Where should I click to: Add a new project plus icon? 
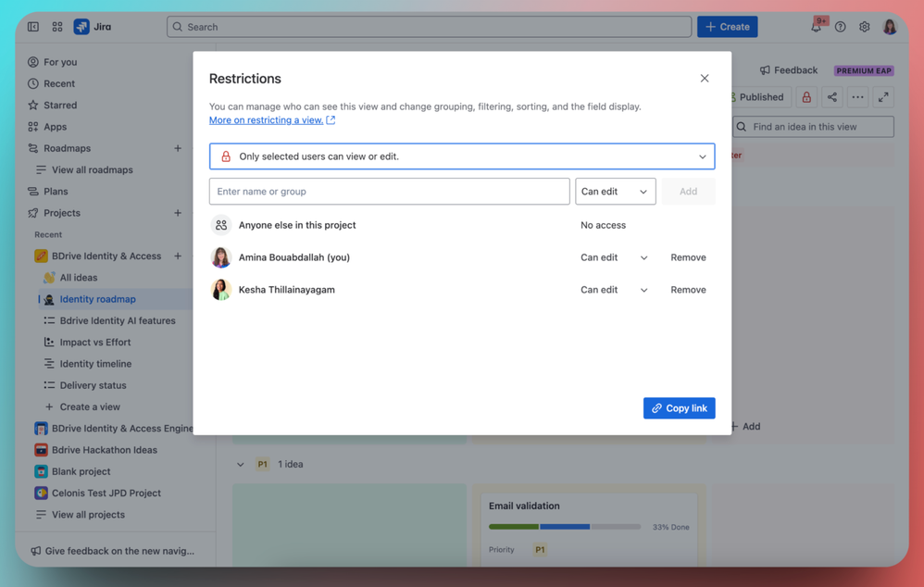click(178, 213)
